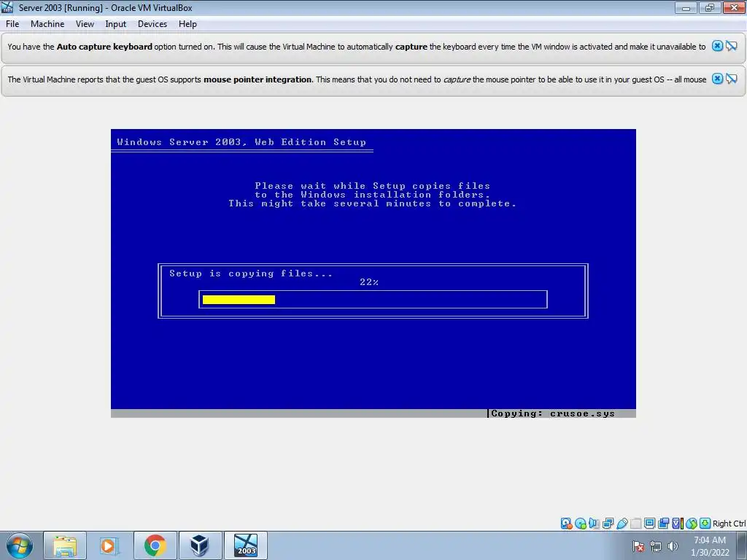This screenshot has height=560, width=747.
Task: Click the mouse integration status icon
Action: (692, 524)
